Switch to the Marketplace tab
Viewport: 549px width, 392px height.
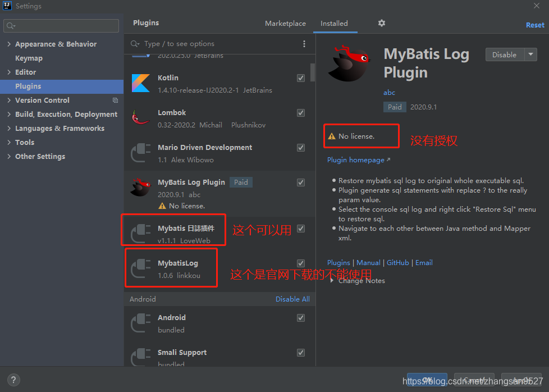[285, 24]
